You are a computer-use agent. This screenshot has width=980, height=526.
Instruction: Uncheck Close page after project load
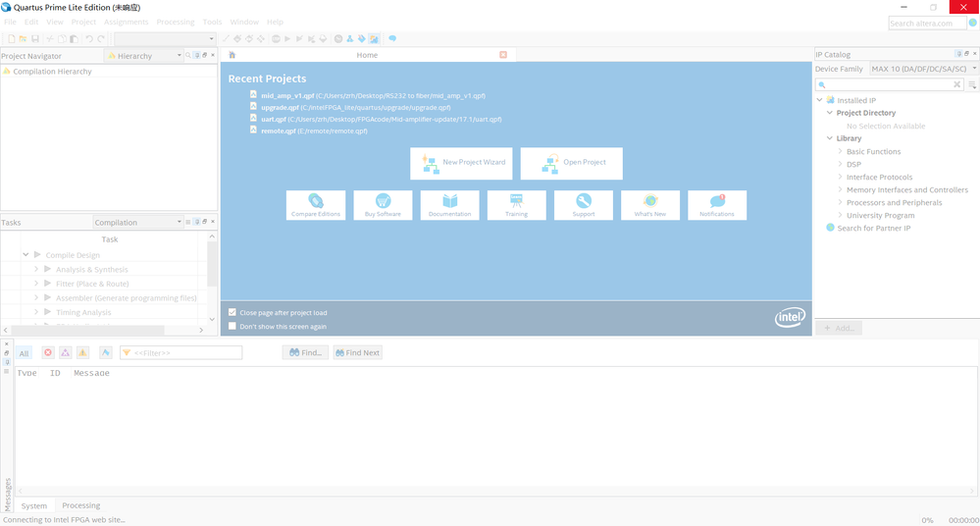pyautogui.click(x=232, y=312)
